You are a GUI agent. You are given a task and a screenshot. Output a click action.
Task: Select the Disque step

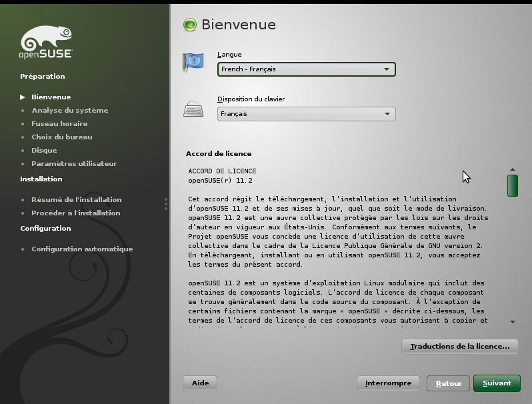[x=44, y=150]
